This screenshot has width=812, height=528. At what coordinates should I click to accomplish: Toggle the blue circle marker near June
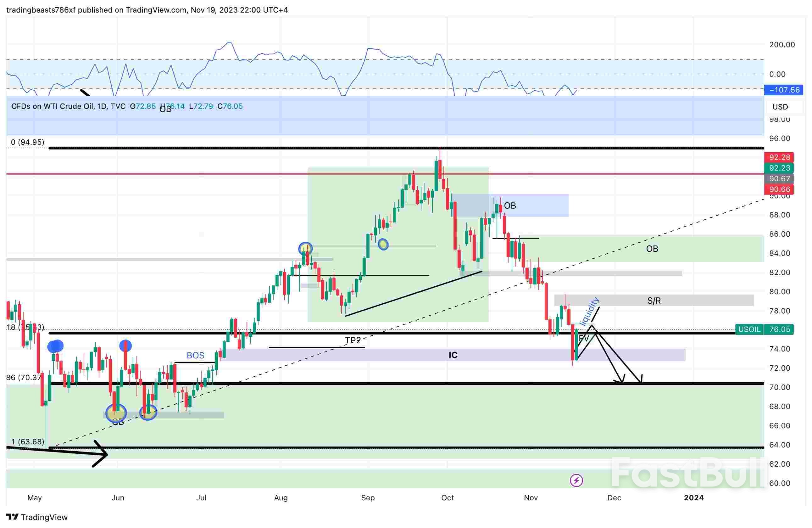coord(125,346)
